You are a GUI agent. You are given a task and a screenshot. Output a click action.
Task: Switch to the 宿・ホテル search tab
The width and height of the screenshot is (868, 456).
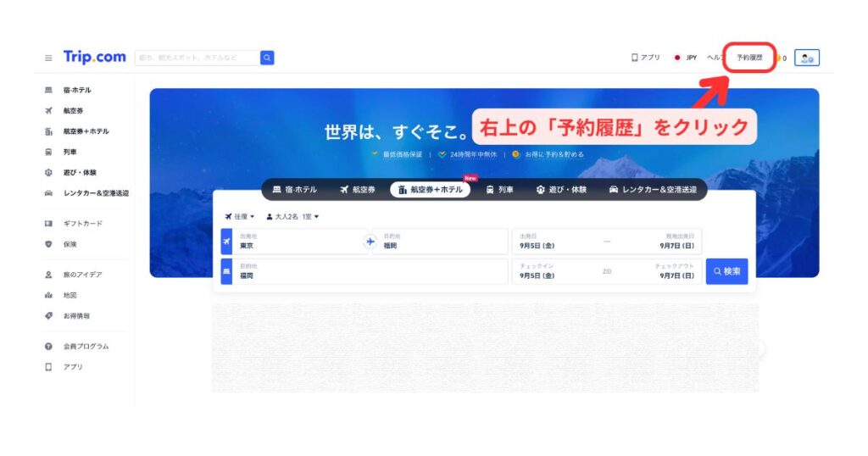tap(294, 189)
